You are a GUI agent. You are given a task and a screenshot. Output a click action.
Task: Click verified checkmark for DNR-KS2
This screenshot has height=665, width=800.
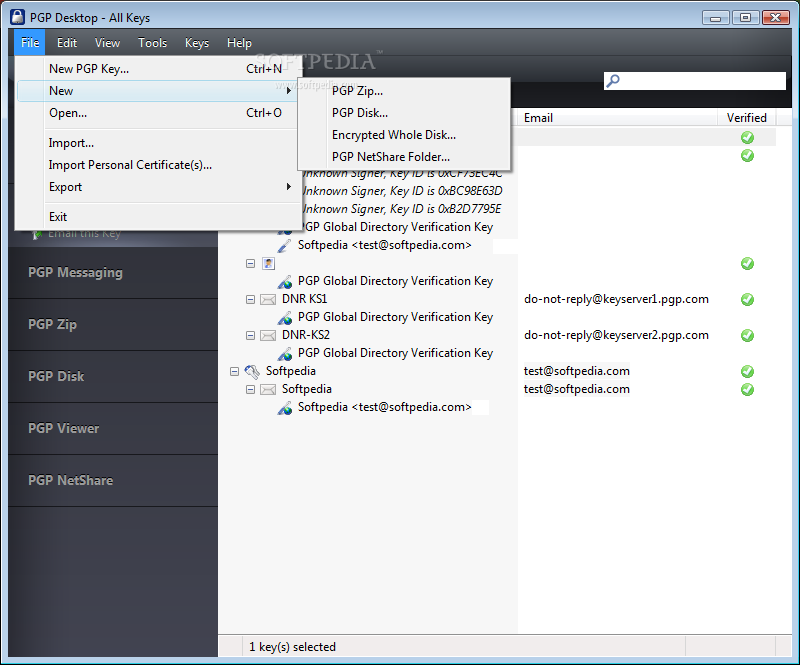pos(747,335)
